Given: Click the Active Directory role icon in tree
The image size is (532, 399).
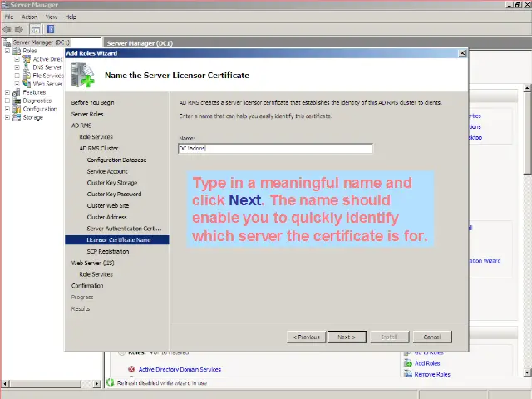Looking at the screenshot, I should pos(27,59).
